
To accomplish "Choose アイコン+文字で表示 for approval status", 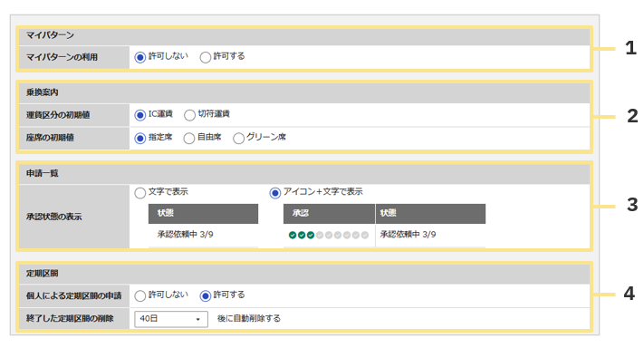I will pyautogui.click(x=274, y=193).
